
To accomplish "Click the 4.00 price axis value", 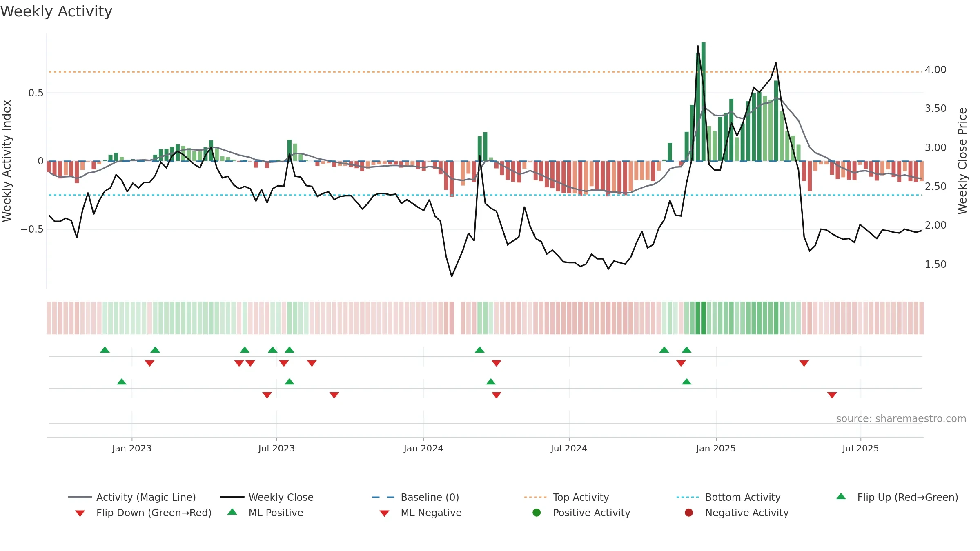I will click(935, 70).
